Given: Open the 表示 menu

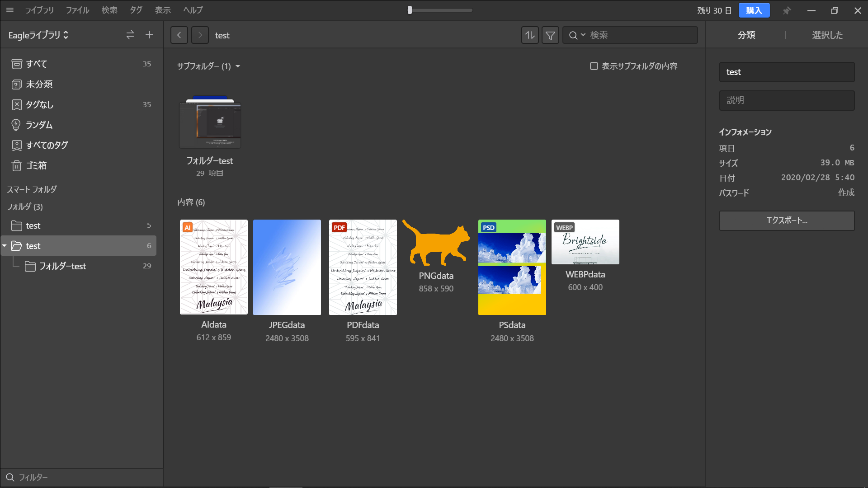Looking at the screenshot, I should (163, 10).
